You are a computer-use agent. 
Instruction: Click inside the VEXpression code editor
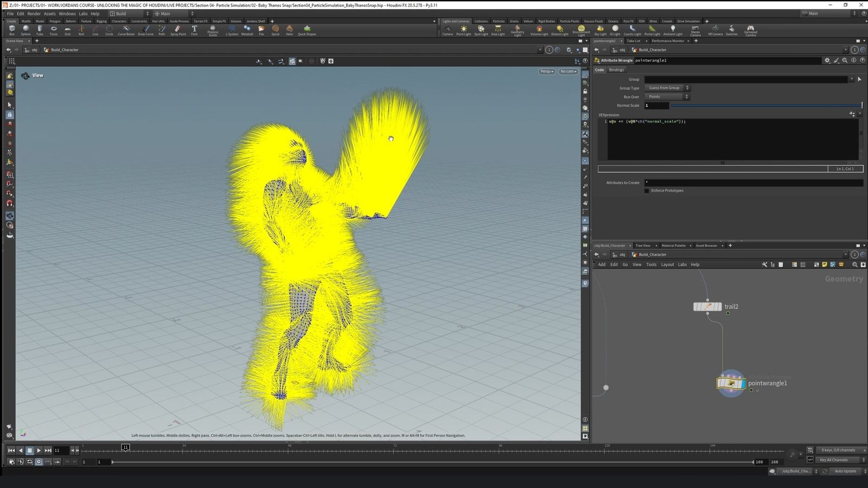pos(705,138)
